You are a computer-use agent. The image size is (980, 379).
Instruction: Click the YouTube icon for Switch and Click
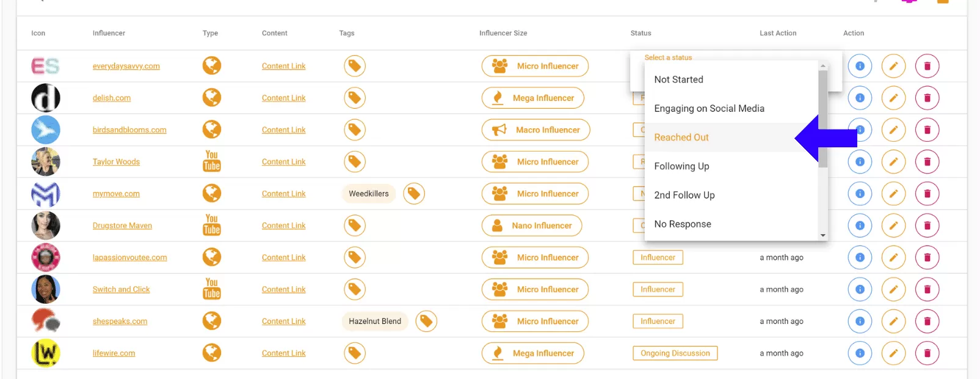click(212, 289)
